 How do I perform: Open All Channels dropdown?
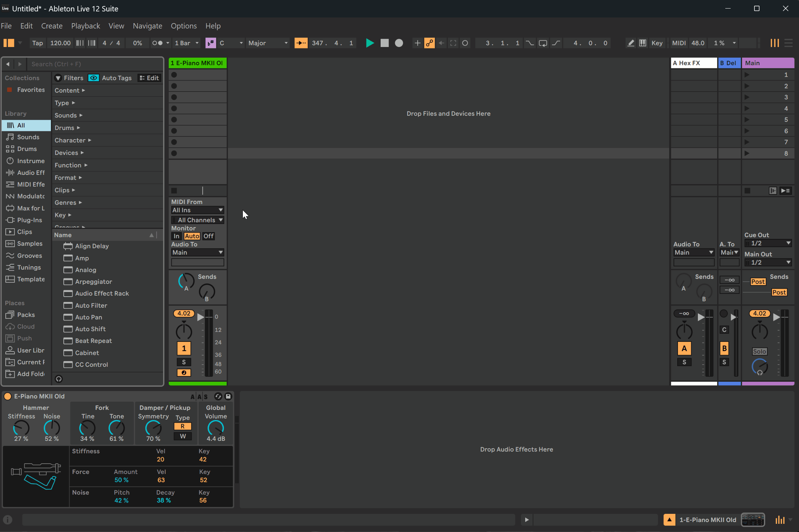[198, 220]
